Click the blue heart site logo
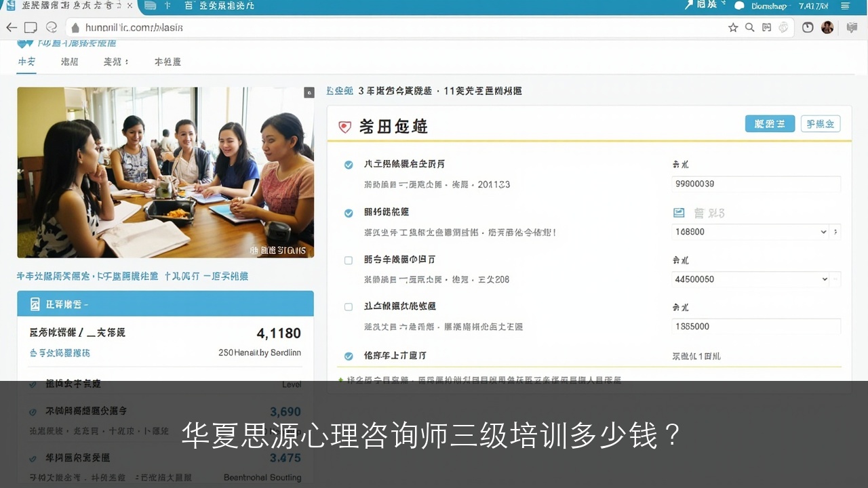 coord(25,43)
